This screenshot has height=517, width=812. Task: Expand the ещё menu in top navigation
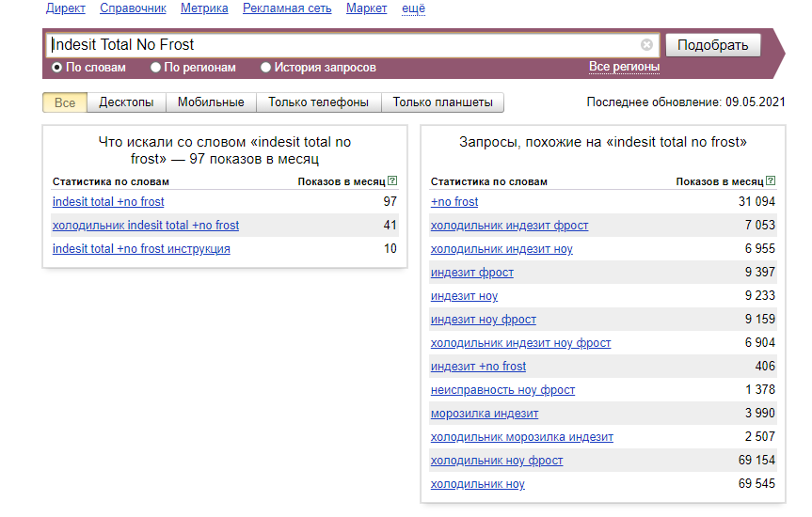413,8
